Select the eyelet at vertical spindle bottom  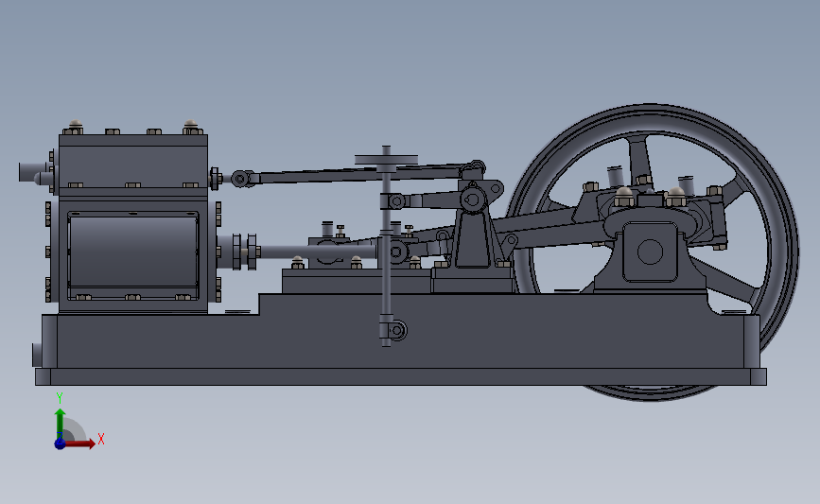click(x=397, y=330)
